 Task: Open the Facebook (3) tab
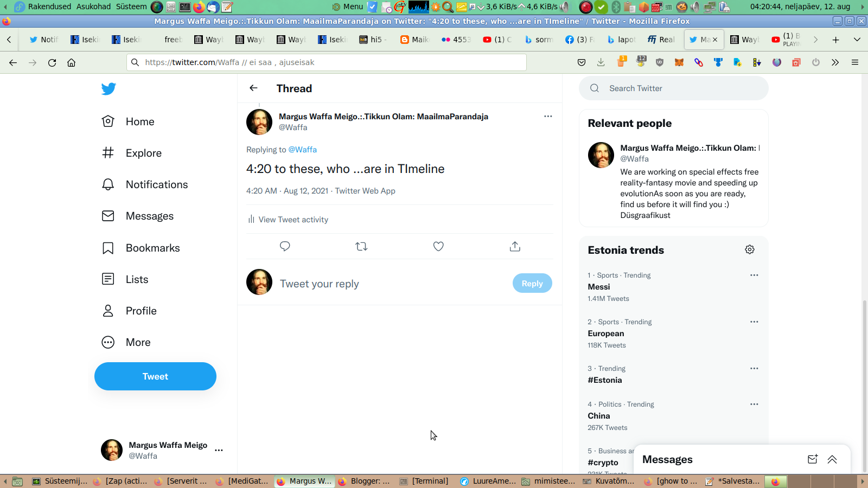[580, 40]
